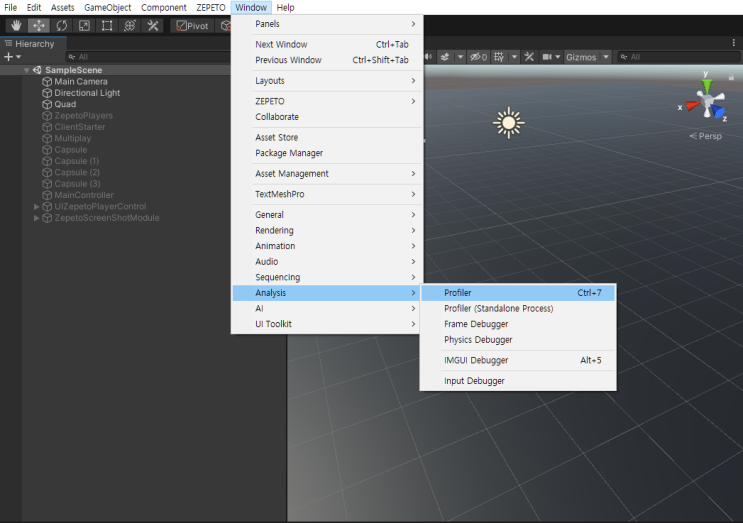743x523 pixels.
Task: Select the Quad object
Action: click(x=65, y=104)
